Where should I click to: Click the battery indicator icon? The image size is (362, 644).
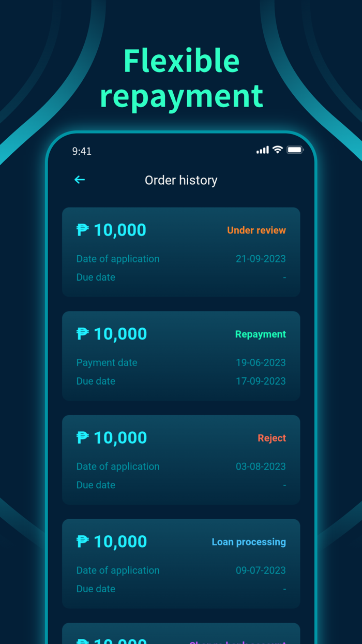pos(295,149)
